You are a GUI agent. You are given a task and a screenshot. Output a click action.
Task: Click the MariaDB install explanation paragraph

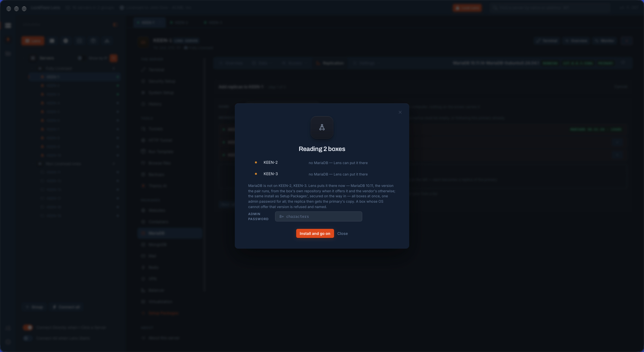coord(322,196)
